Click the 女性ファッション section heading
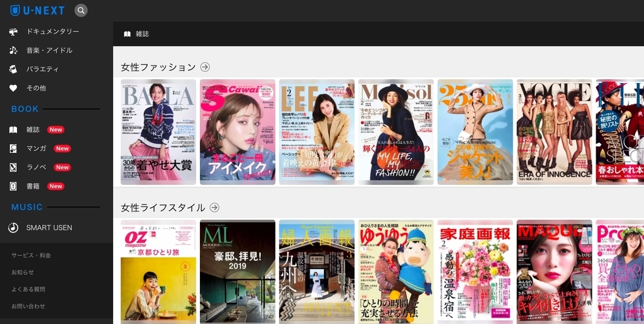 pyautogui.click(x=158, y=67)
